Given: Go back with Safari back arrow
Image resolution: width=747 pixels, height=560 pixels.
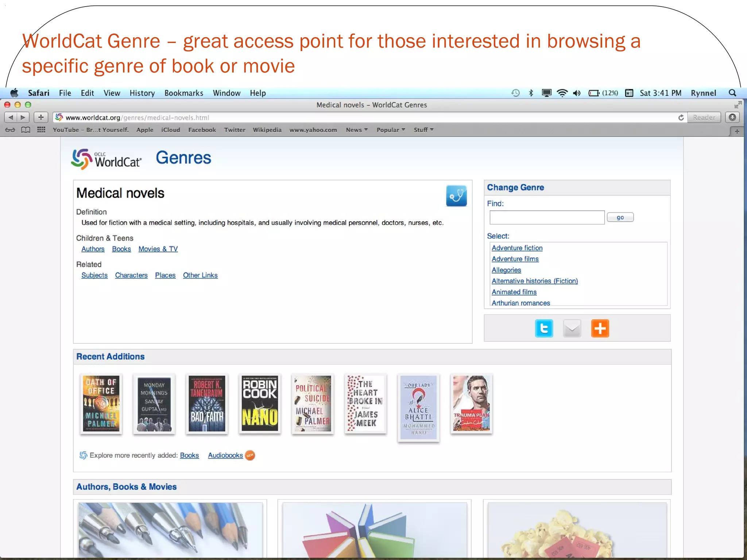Looking at the screenshot, I should tap(11, 117).
